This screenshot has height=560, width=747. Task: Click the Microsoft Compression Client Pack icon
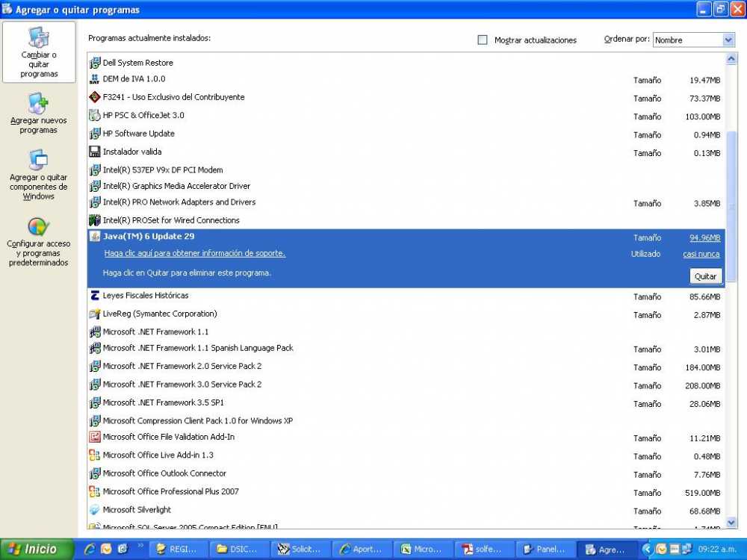tap(95, 421)
